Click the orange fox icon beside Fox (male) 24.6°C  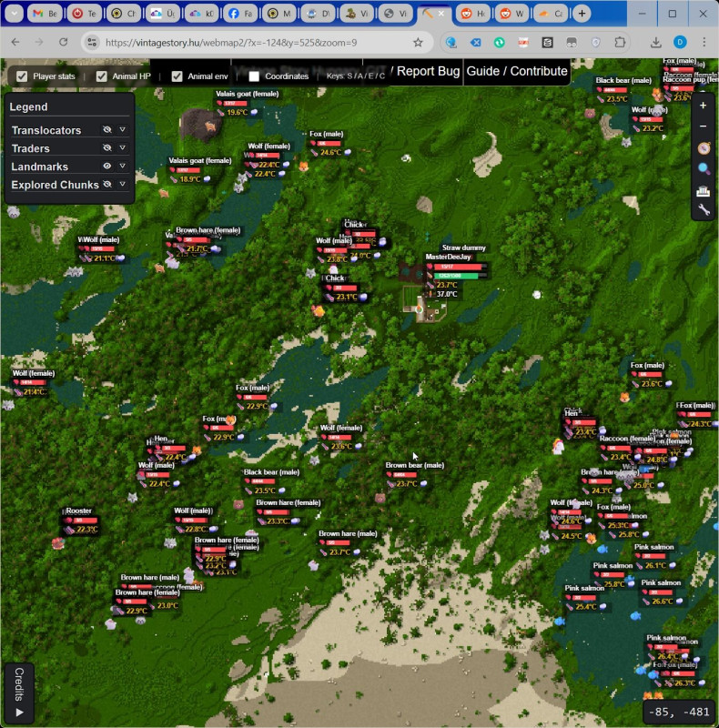304,167
